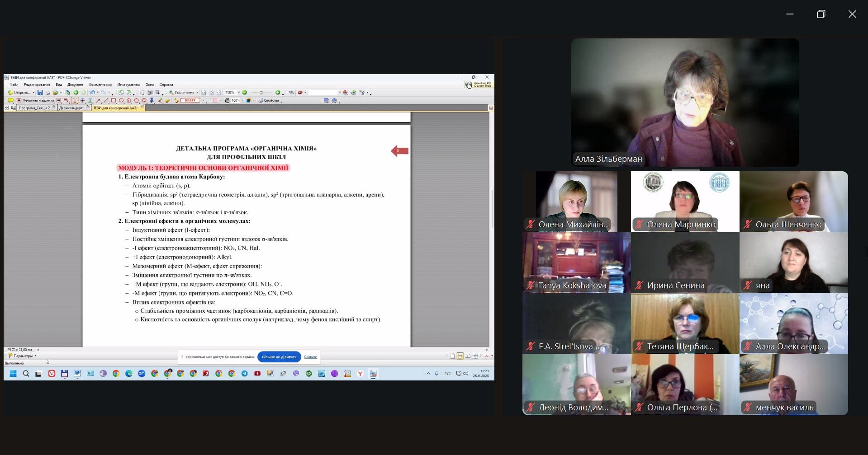
Task: Select the Hand tool in toolbar
Action: click(x=142, y=93)
